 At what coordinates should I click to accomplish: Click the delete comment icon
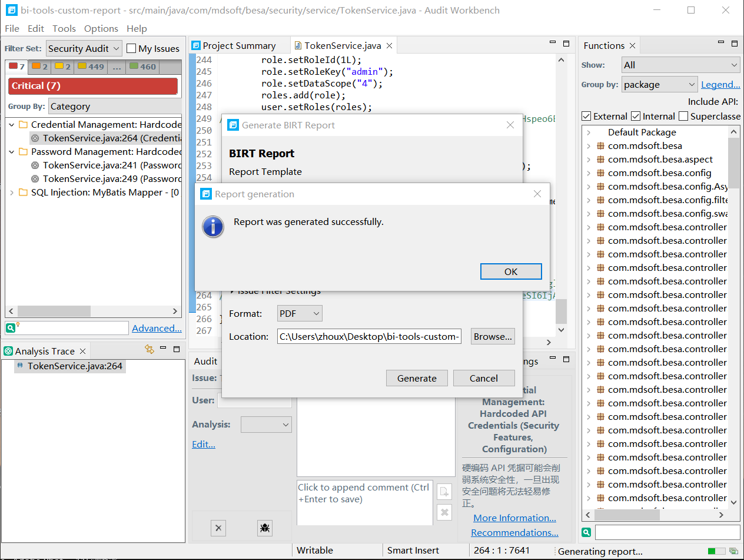point(444,512)
